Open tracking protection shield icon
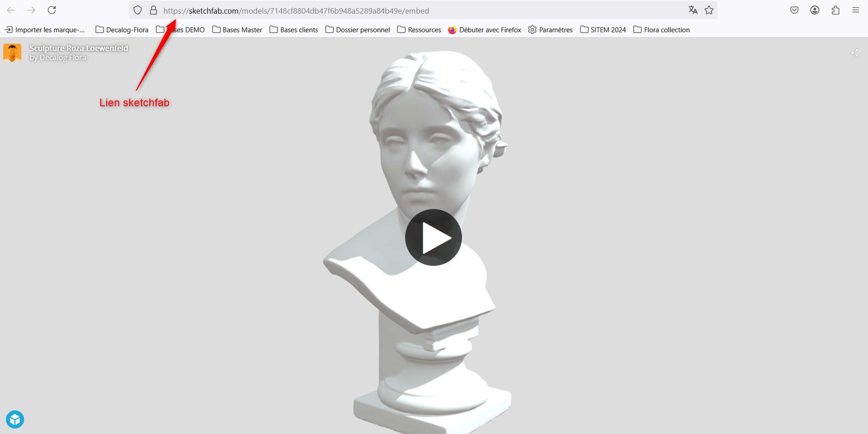The width and height of the screenshot is (868, 434). tap(138, 10)
